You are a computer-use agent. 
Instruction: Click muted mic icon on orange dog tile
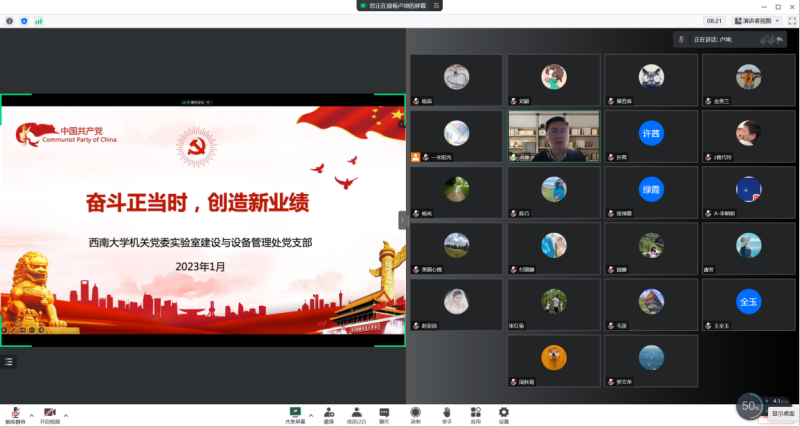[514, 382]
